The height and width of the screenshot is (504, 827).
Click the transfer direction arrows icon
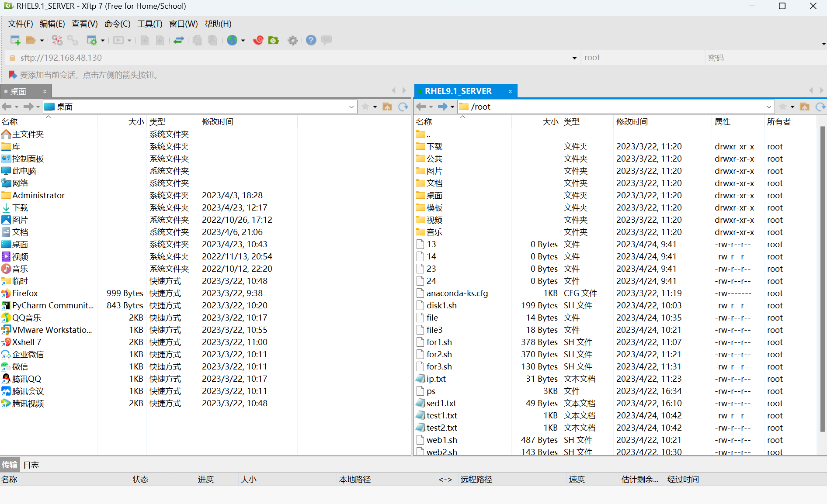tap(179, 40)
